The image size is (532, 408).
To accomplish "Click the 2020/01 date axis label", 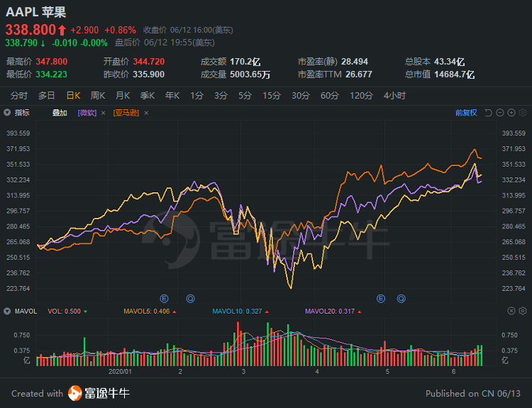I will [x=120, y=372].
